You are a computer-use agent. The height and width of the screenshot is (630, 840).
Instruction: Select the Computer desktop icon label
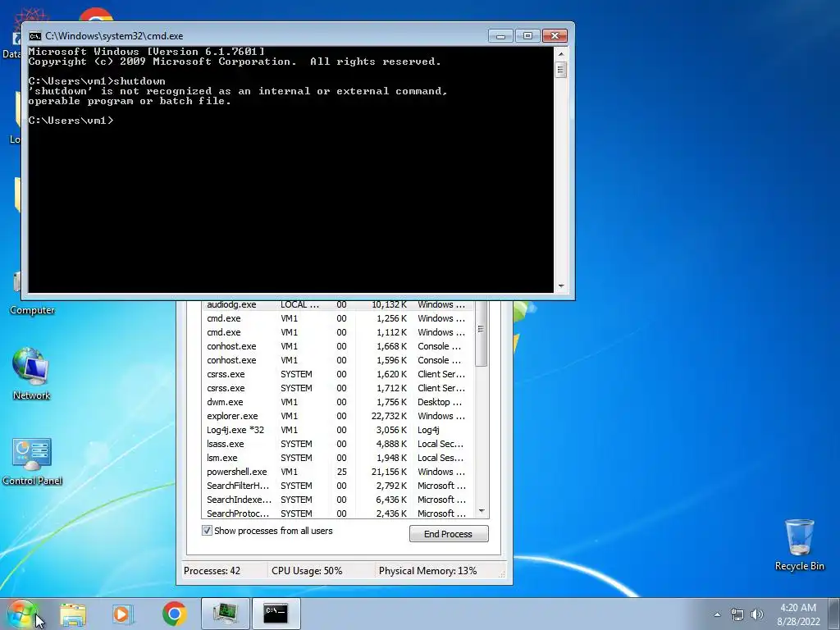pyautogui.click(x=32, y=310)
